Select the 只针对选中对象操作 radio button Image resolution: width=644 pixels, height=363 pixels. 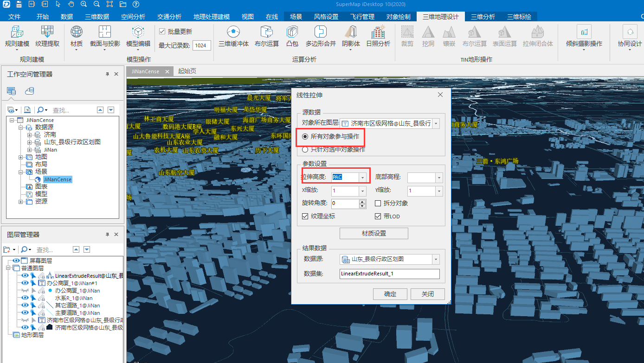(306, 149)
